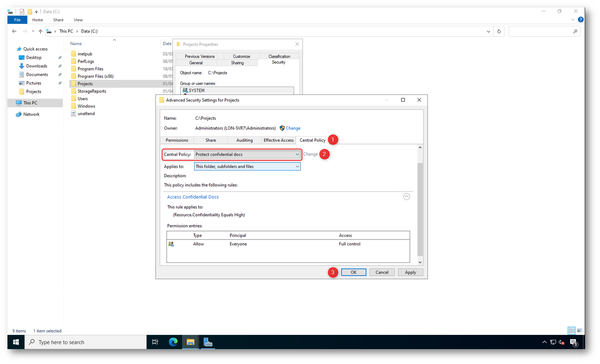The height and width of the screenshot is (364, 600).
Task: Open Server Manager from the taskbar
Action: tap(208, 342)
